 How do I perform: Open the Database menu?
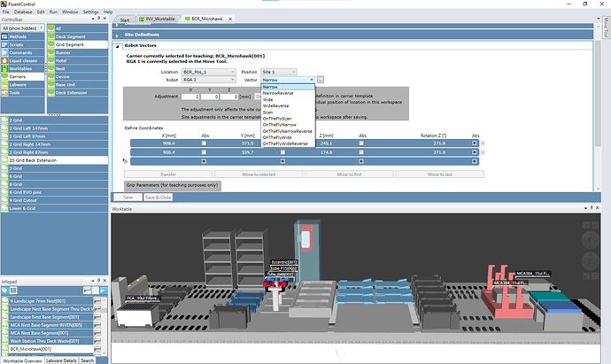(23, 12)
